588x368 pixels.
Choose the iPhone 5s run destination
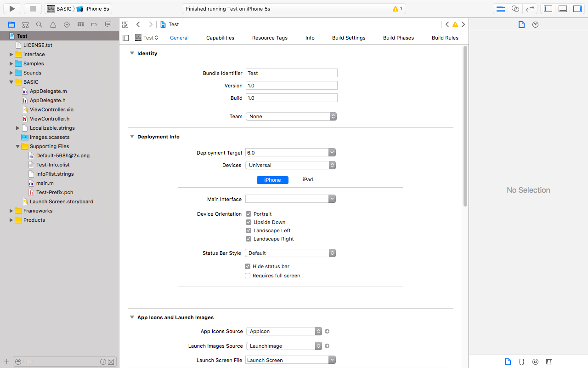click(93, 9)
